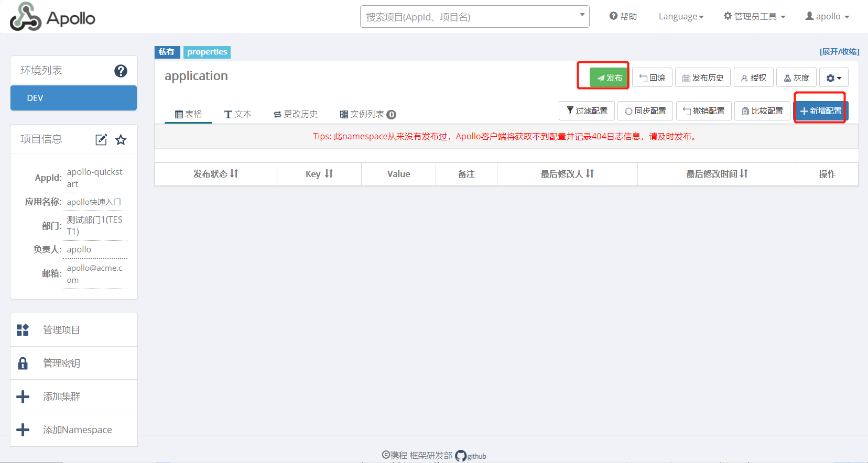
Task: Click the 管理密钥 lock icon
Action: [x=23, y=363]
